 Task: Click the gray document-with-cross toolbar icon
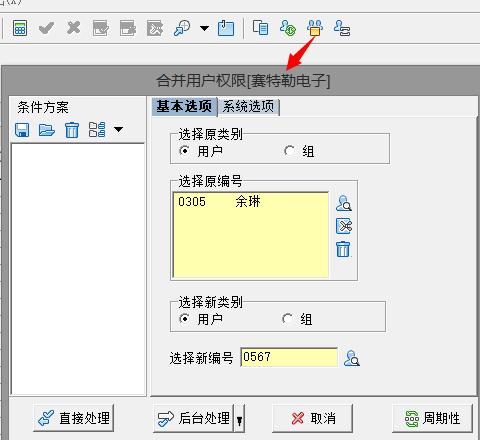tap(155, 28)
